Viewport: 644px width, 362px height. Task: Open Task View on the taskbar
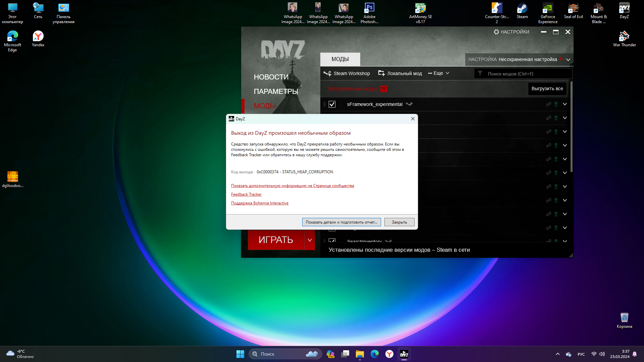(x=345, y=354)
